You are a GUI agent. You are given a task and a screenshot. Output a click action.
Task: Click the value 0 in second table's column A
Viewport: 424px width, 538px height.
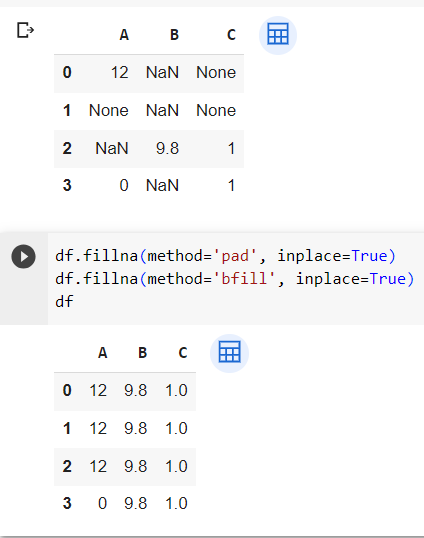(x=103, y=503)
